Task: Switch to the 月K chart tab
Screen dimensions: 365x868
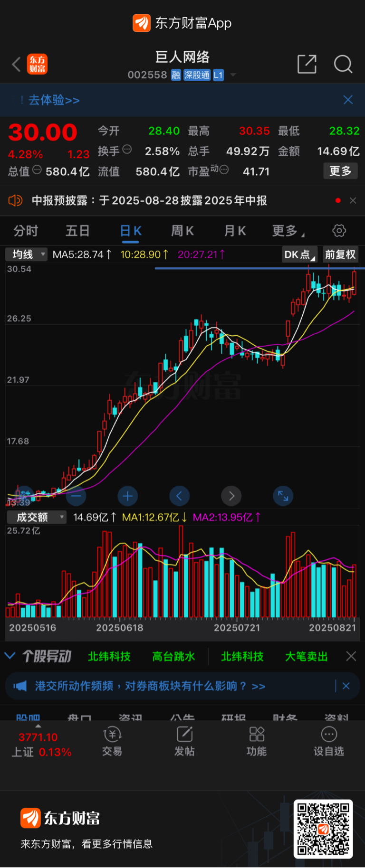Action: (235, 231)
